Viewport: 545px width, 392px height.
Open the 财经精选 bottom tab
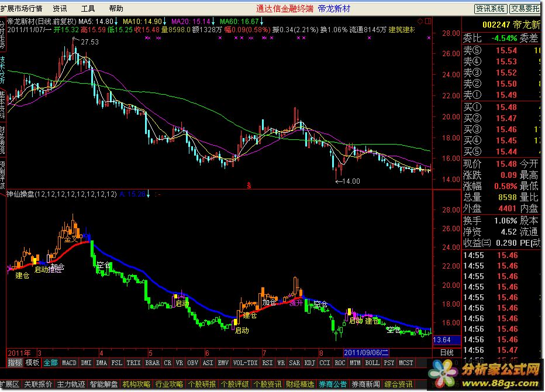[301, 384]
